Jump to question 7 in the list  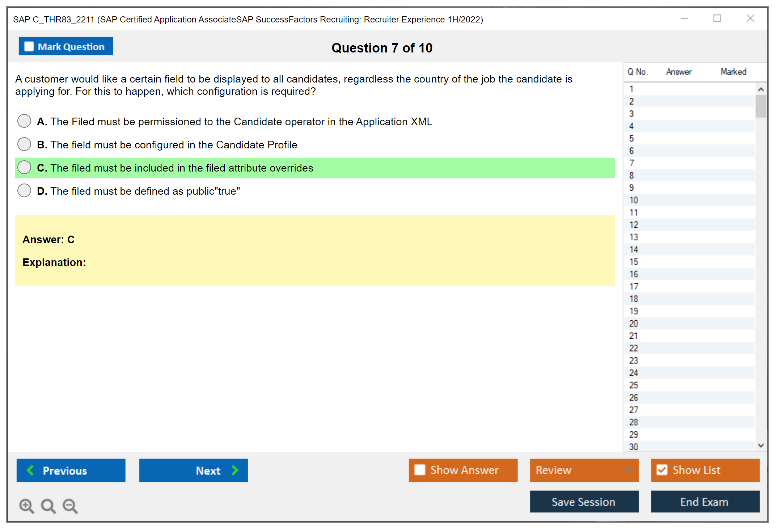632,163
